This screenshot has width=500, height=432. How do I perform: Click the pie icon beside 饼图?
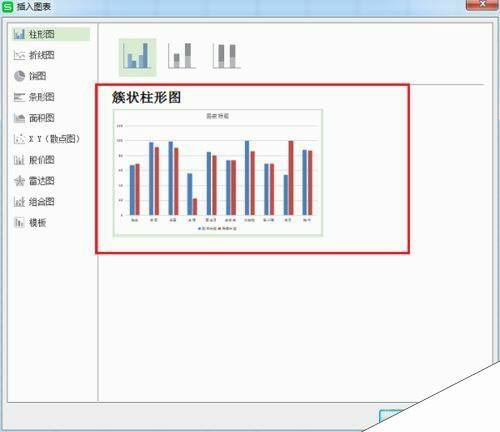(19, 76)
